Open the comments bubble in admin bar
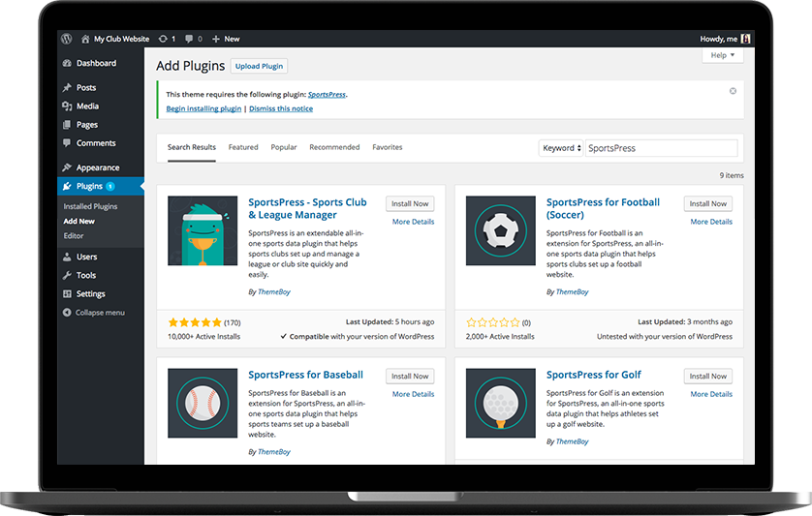 [189, 39]
